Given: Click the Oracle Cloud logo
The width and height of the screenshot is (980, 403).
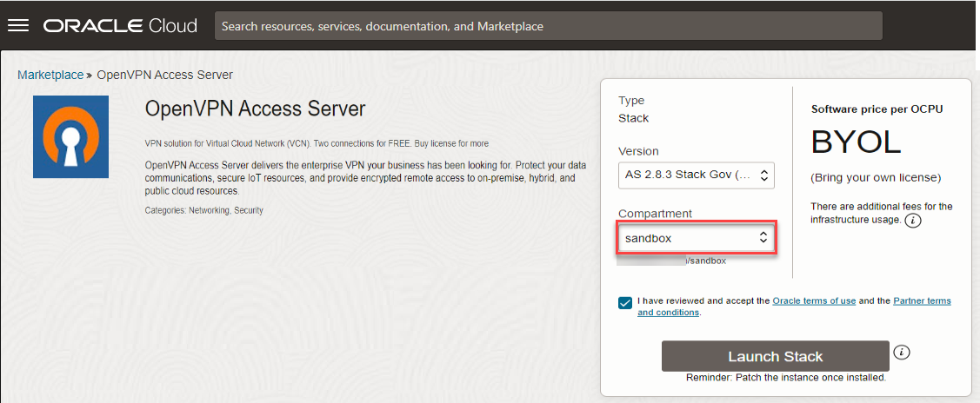Looking at the screenshot, I should (x=120, y=25).
